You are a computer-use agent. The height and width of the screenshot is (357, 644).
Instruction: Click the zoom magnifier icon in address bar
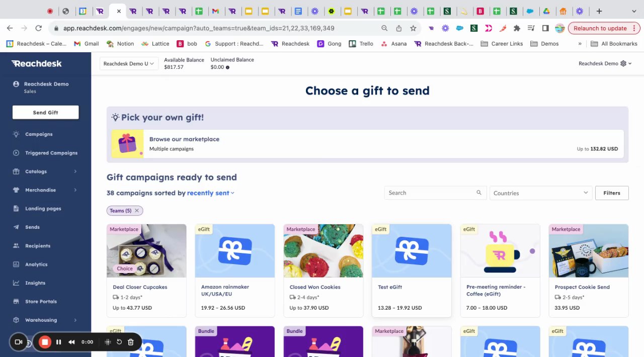(384, 28)
